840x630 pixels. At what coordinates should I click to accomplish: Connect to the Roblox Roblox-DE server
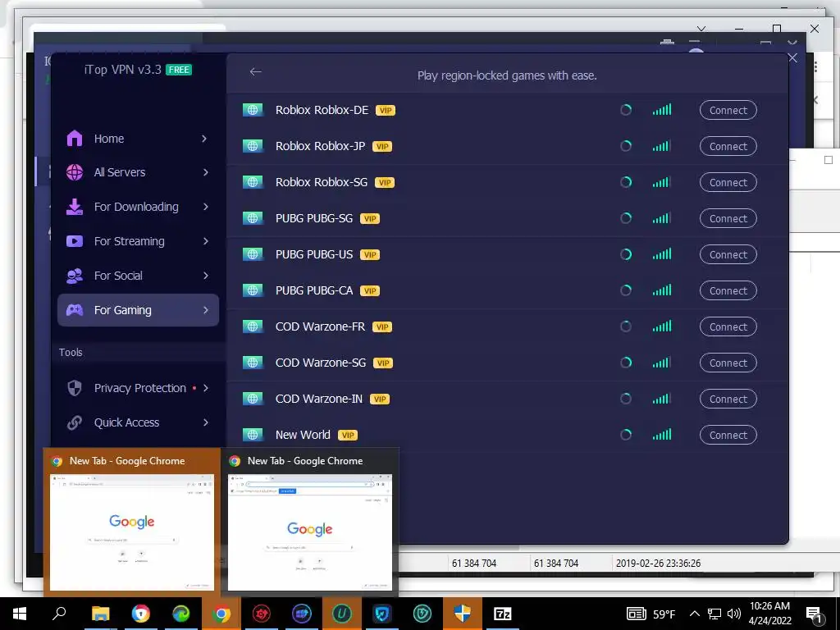click(728, 111)
